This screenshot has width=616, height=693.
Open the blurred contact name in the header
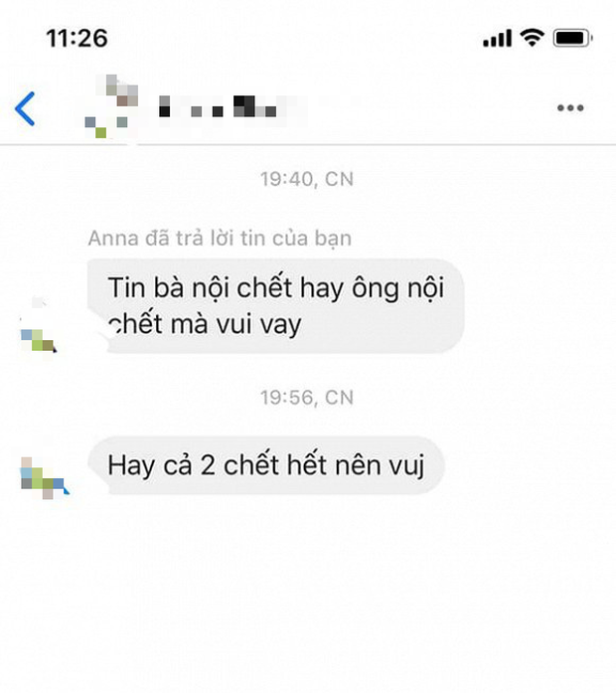point(219,106)
